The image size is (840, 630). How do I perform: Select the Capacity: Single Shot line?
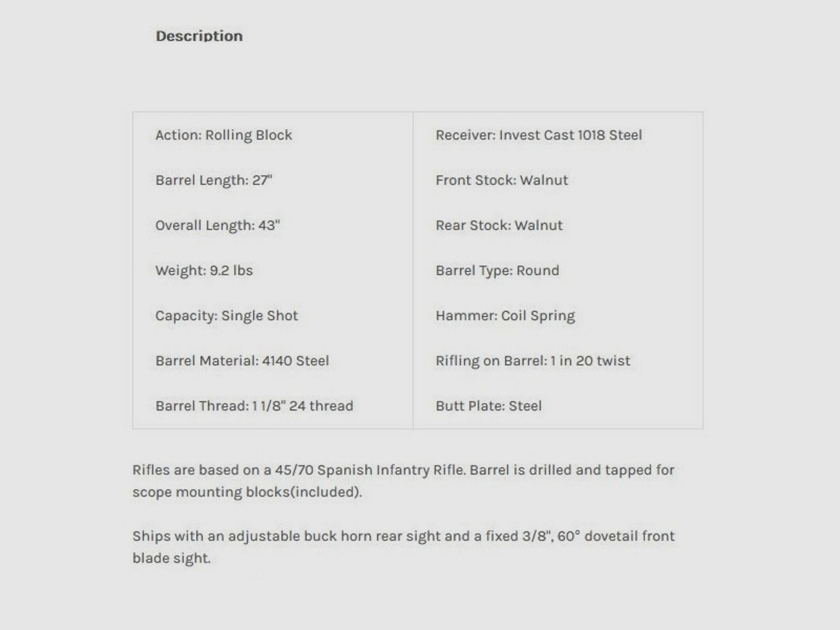(226, 316)
